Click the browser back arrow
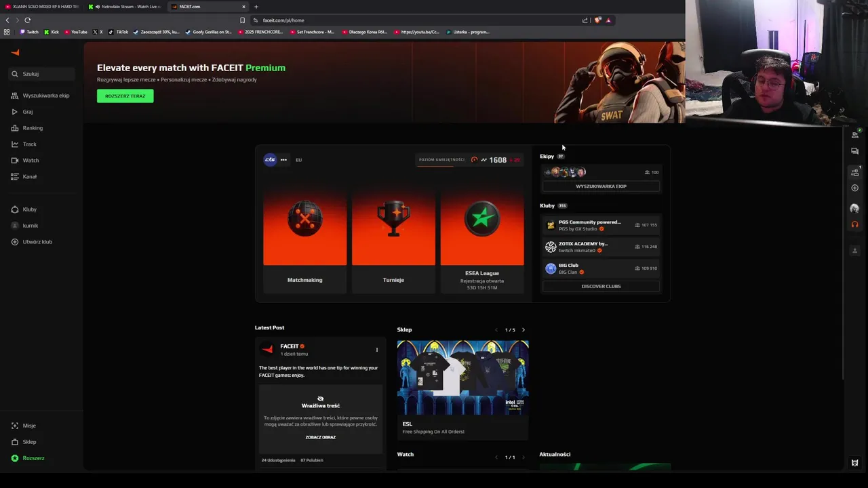Screen dimensions: 868x488 point(7,20)
